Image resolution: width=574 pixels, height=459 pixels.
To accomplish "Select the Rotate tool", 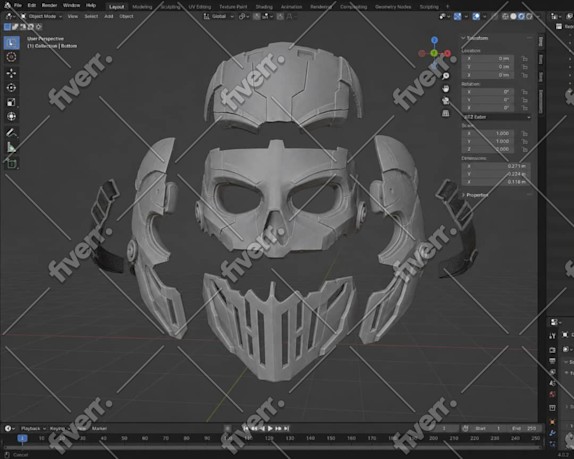I will coord(11,87).
